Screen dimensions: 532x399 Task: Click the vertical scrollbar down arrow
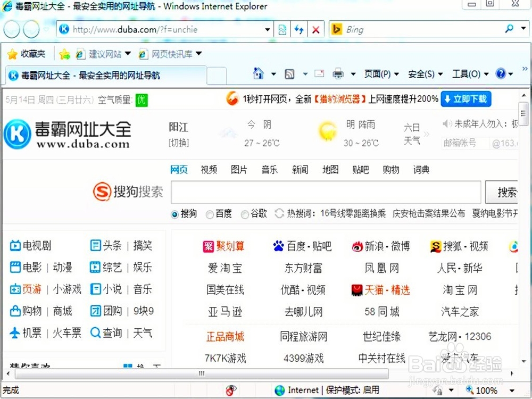(523, 361)
